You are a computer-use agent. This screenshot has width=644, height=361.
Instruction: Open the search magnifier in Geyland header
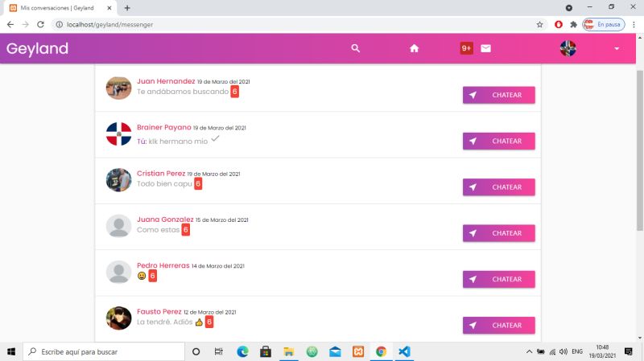(355, 48)
